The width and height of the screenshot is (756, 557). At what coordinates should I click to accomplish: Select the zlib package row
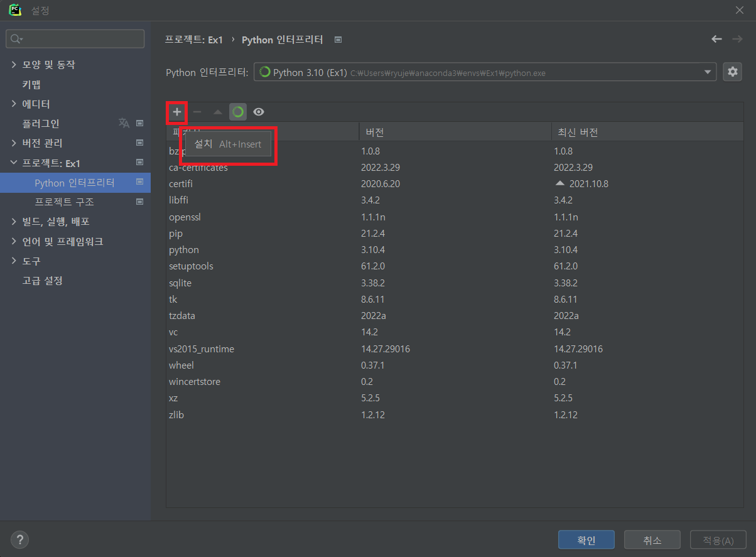point(455,414)
